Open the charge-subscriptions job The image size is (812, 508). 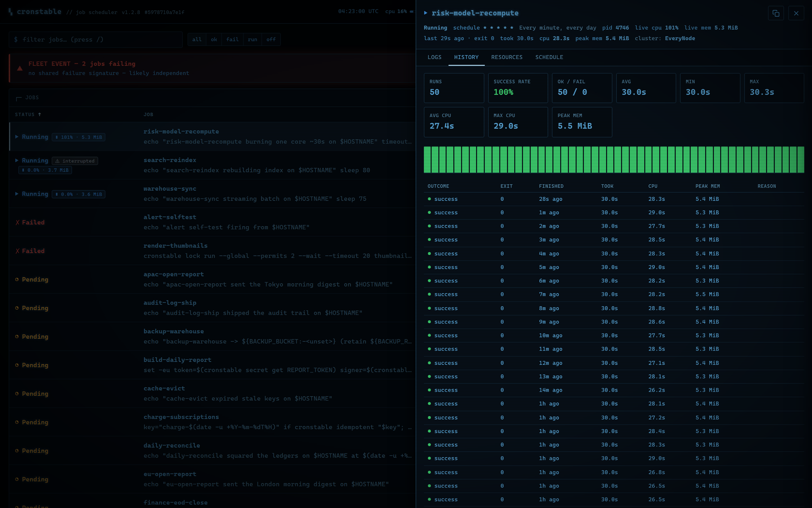181,417
